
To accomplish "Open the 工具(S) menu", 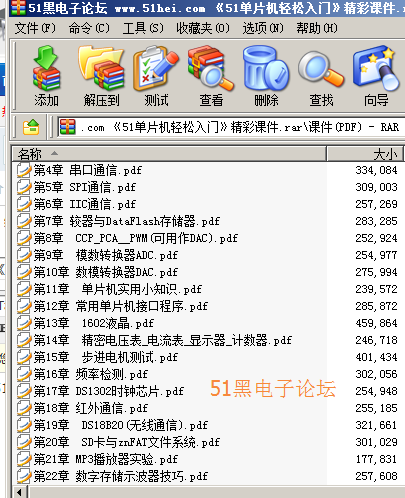I will point(143,28).
